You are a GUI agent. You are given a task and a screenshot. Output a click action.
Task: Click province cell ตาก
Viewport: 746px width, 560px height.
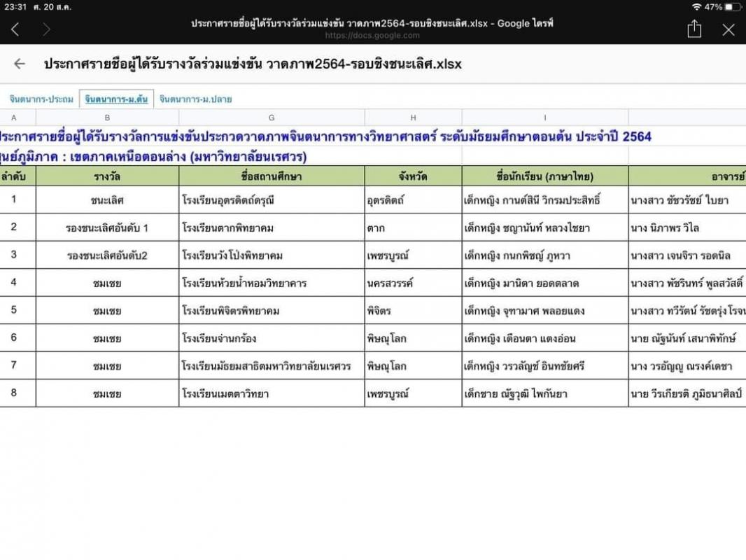[413, 227]
